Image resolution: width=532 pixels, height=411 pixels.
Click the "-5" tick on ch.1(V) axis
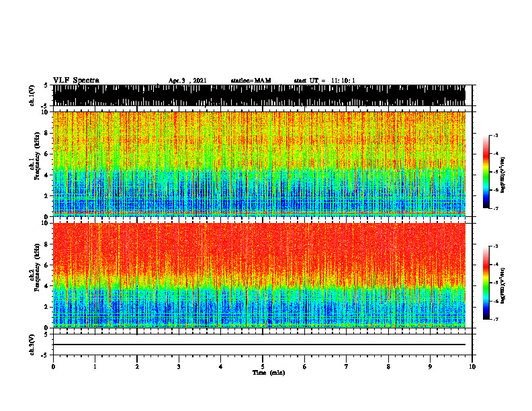[45, 107]
